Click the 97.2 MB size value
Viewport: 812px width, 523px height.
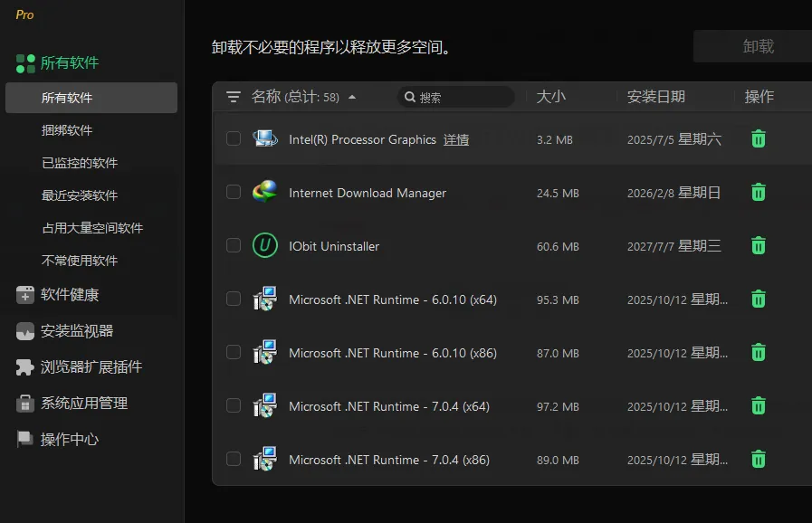558,406
